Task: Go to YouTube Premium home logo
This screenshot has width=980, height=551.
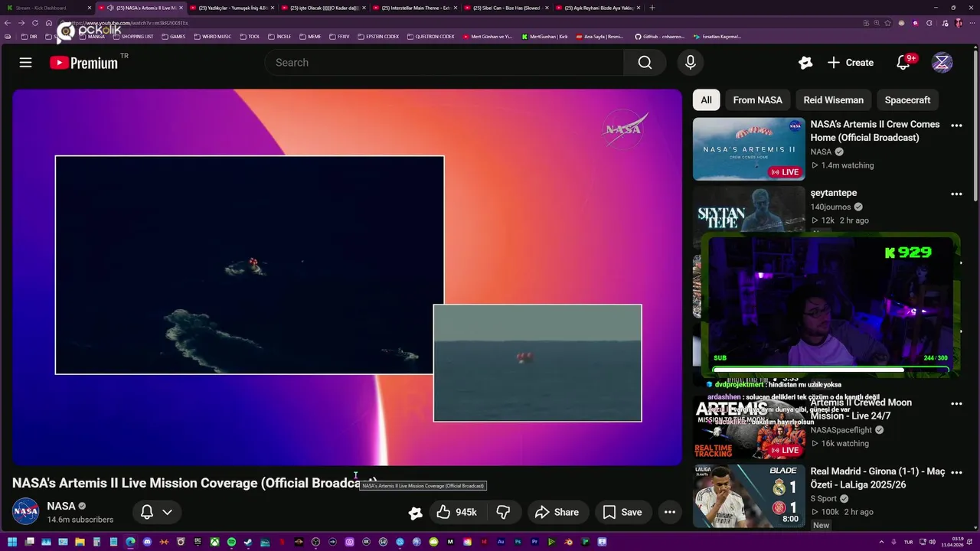Action: (85, 63)
